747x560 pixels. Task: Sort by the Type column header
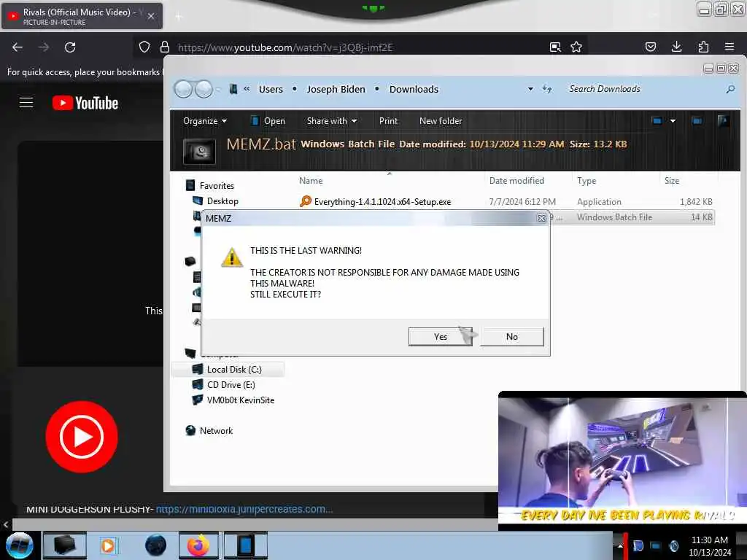click(x=587, y=181)
